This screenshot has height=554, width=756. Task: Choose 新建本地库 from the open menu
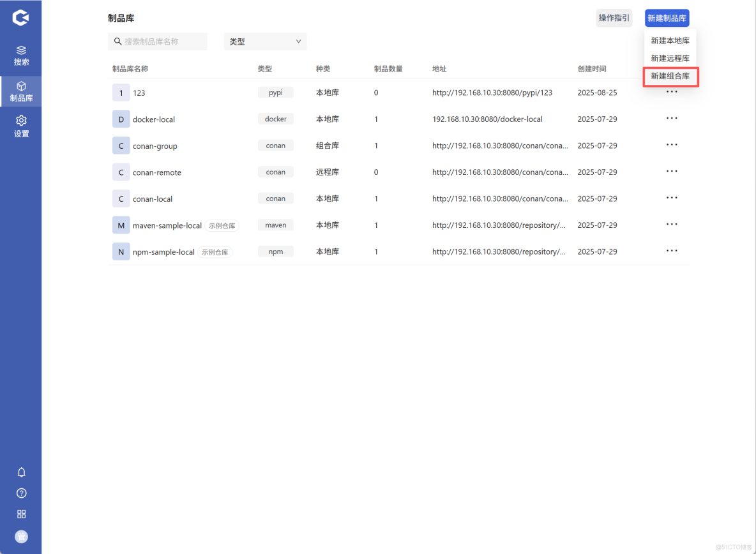tap(670, 40)
